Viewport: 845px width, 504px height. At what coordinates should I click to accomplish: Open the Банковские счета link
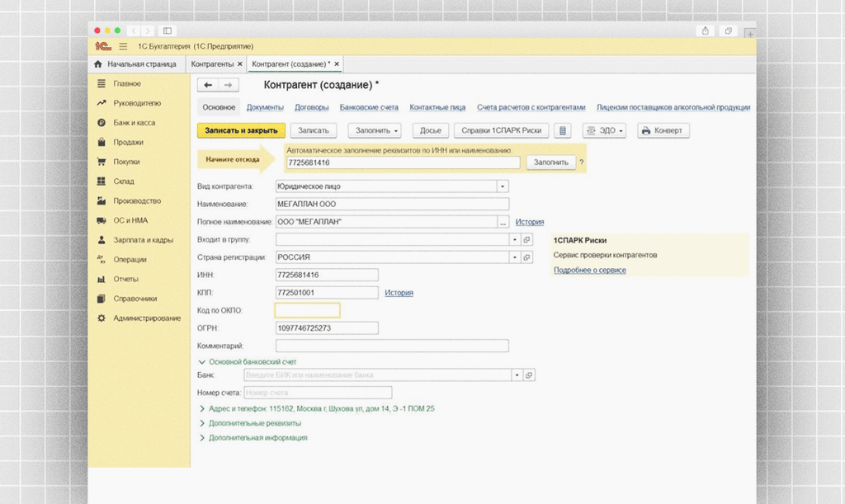[x=369, y=107]
